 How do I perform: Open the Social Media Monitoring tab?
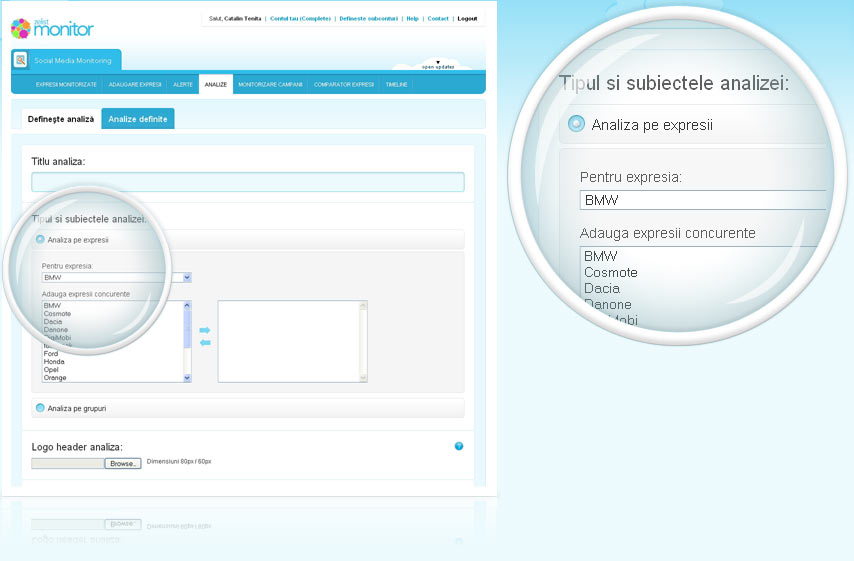(66, 60)
